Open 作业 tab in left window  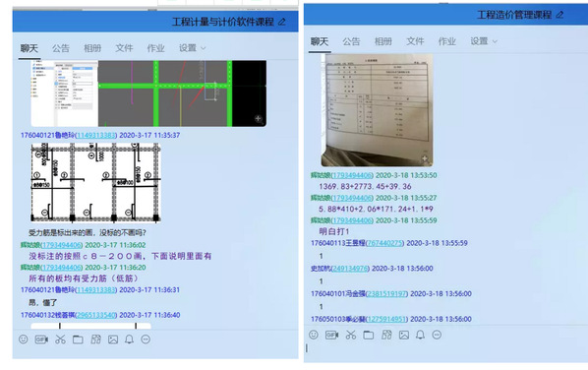point(155,48)
